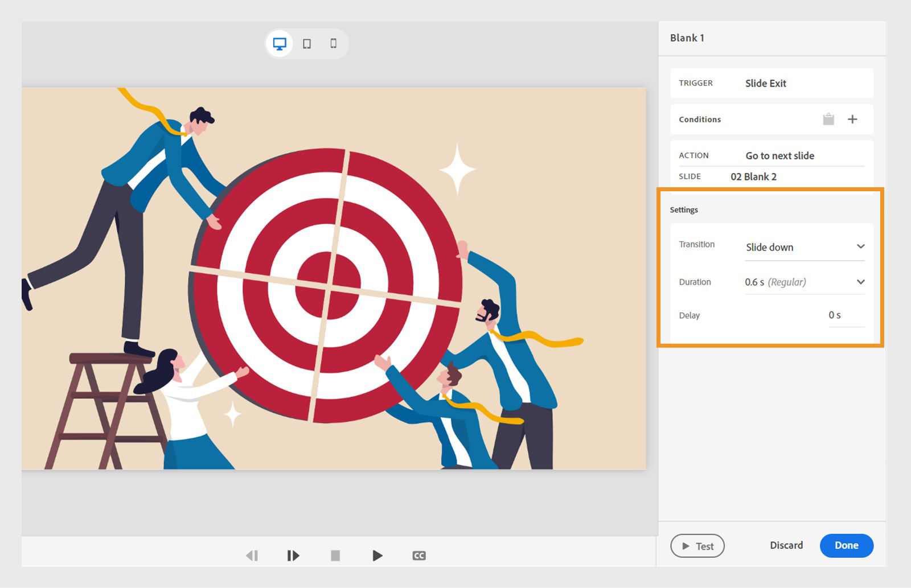This screenshot has width=911, height=588.
Task: Open the Duration dropdown showing 0.6 s
Action: (805, 282)
